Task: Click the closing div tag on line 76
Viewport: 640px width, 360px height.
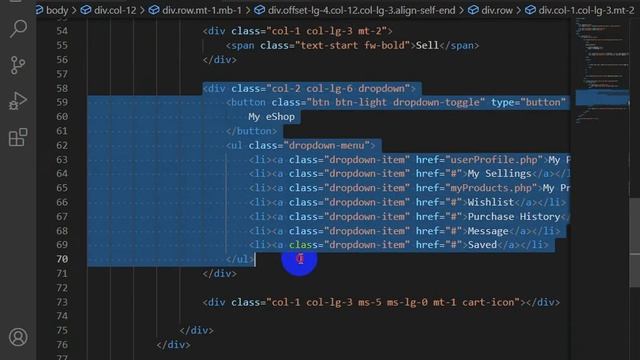Action: tap(173, 345)
